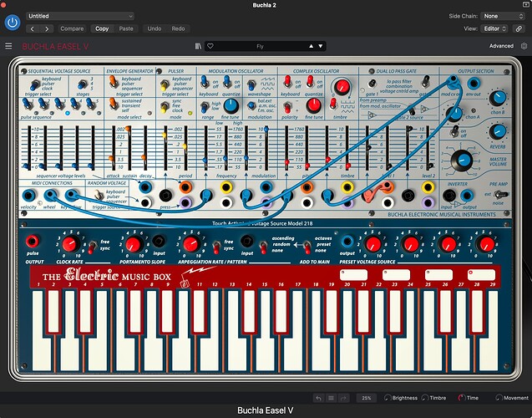Viewport: 532px width, 418px height.
Task: Favorite the Fly preset with the heart
Action: pyautogui.click(x=210, y=46)
